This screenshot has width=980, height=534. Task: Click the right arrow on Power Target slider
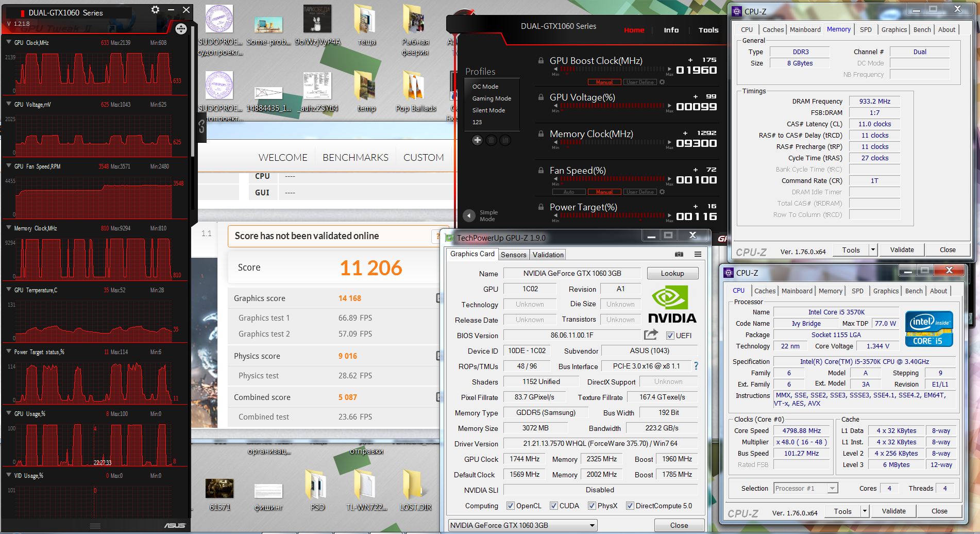[x=669, y=215]
